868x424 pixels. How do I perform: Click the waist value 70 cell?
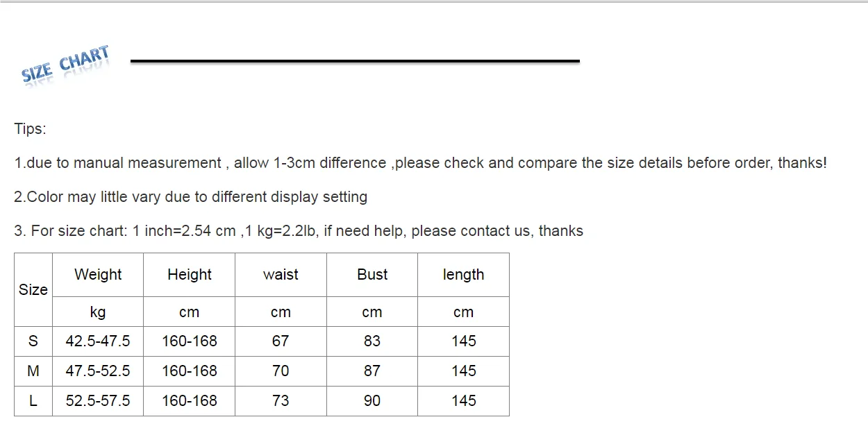click(281, 371)
